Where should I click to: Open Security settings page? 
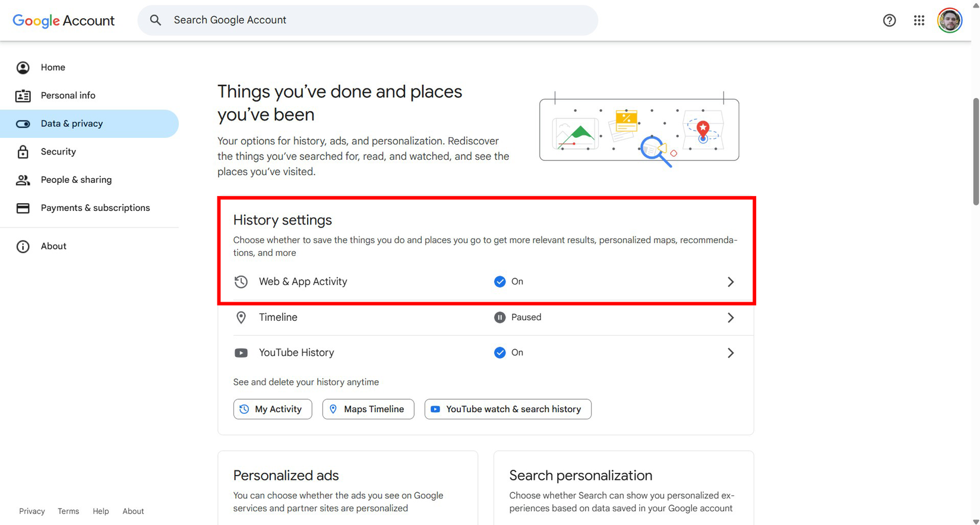[x=89, y=152]
